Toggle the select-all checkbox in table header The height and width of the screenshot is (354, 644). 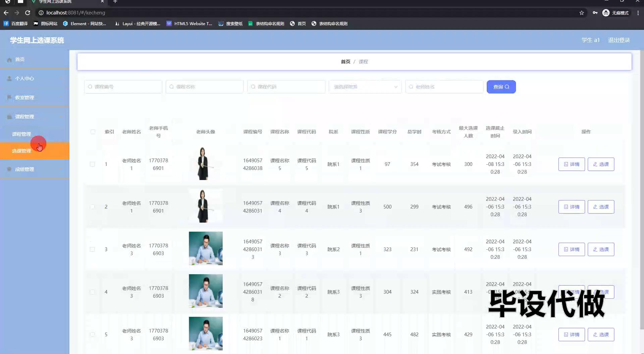(93, 132)
